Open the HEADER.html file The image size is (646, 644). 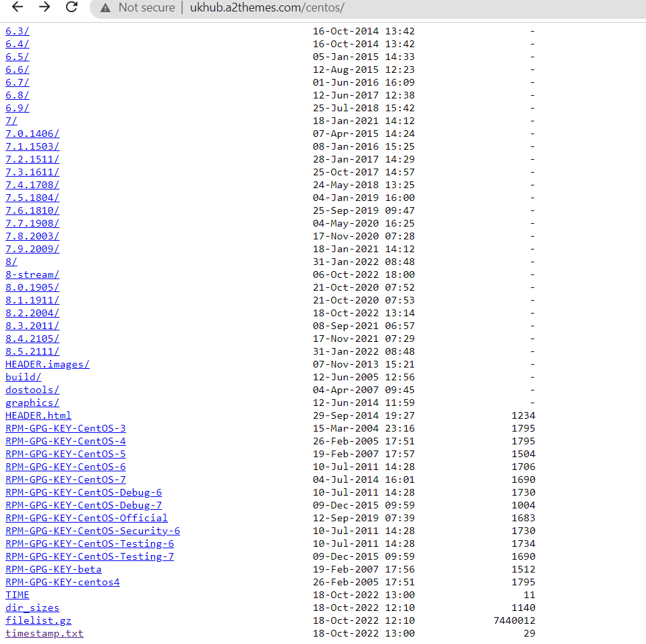[38, 416]
